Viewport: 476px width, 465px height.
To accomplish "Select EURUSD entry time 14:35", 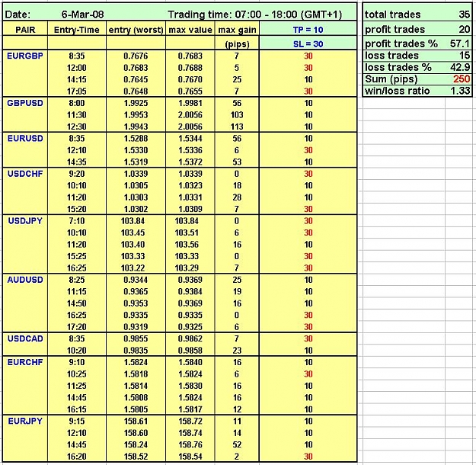I will (76, 162).
